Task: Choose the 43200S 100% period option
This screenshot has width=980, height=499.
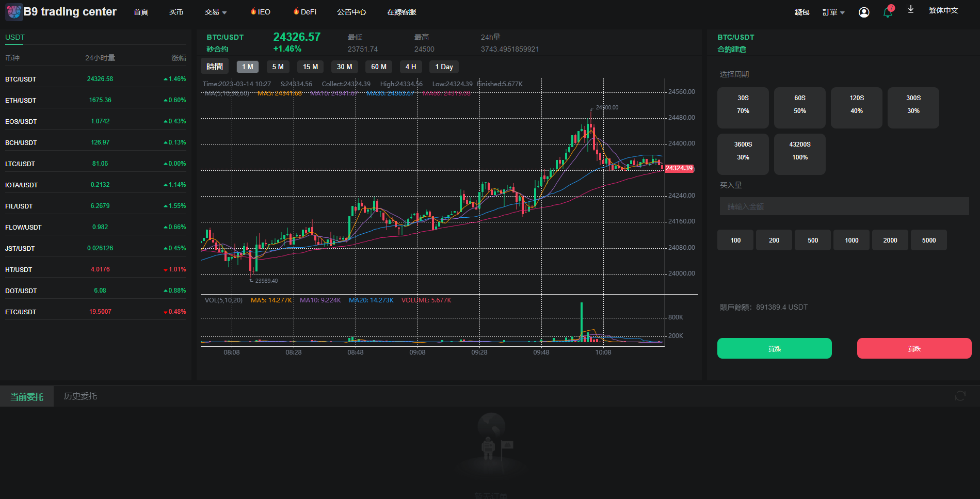Action: (x=799, y=154)
